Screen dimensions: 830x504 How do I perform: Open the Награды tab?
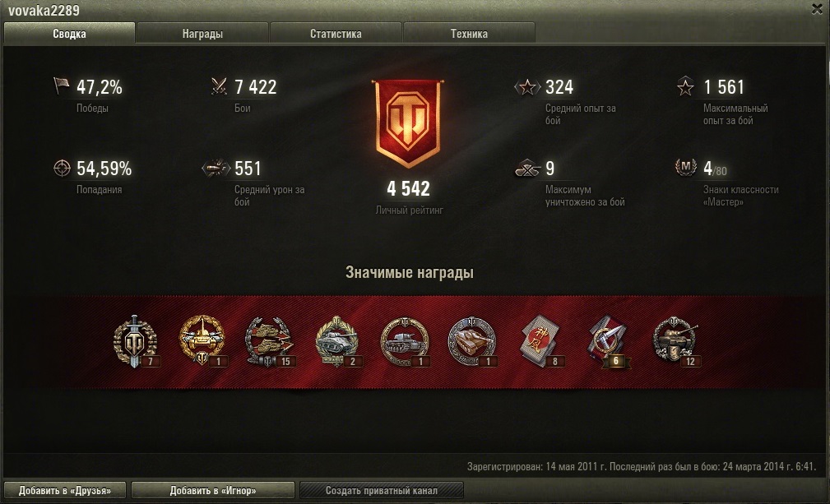pos(202,34)
